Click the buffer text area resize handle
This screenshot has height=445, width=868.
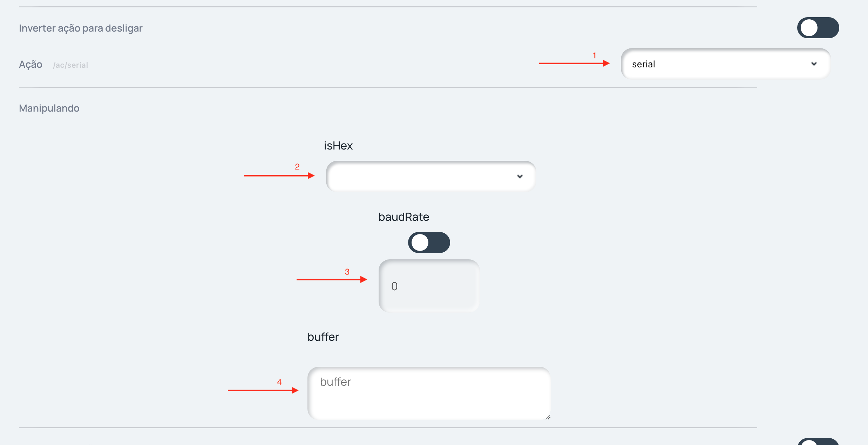click(x=548, y=417)
